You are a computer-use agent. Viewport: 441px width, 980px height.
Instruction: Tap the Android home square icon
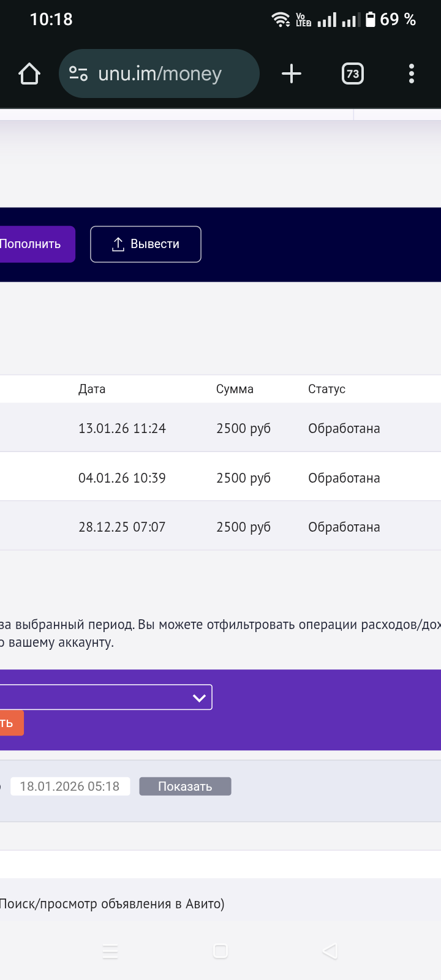[x=221, y=951]
